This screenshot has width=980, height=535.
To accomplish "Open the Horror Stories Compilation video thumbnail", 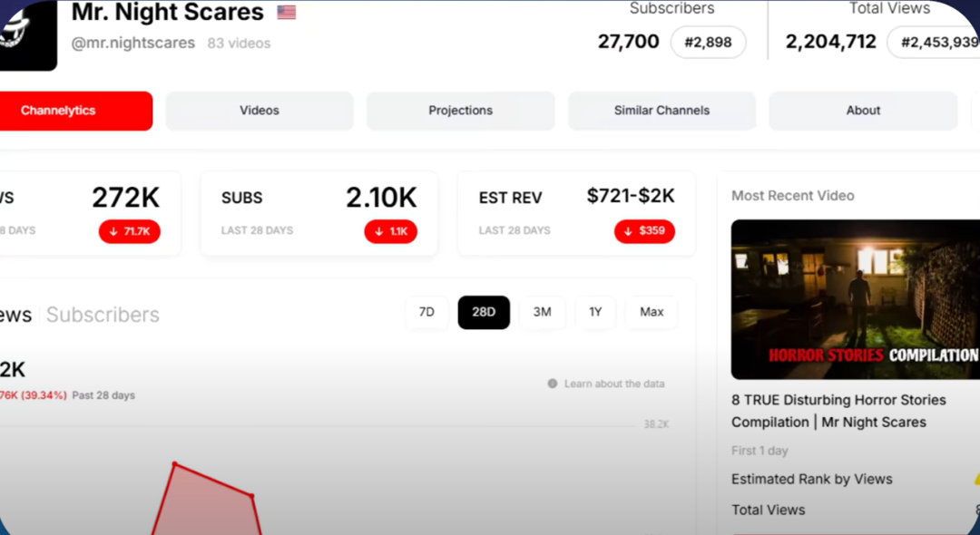I will [855, 299].
